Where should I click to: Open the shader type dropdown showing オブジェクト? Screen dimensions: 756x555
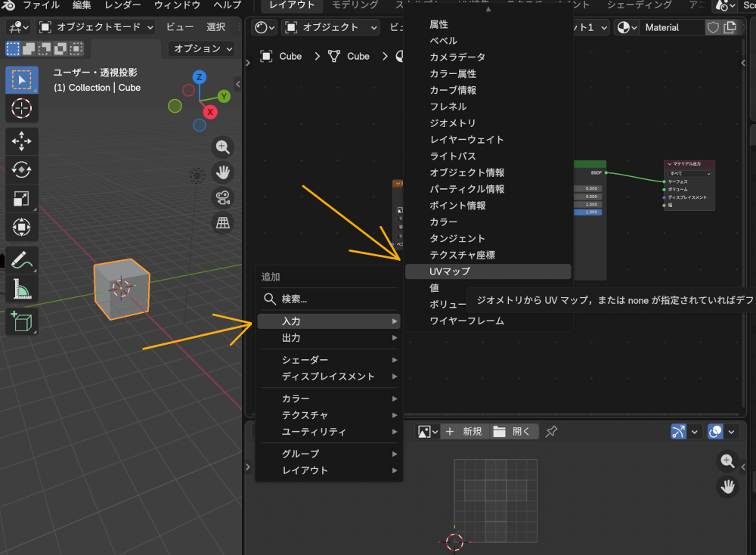330,27
